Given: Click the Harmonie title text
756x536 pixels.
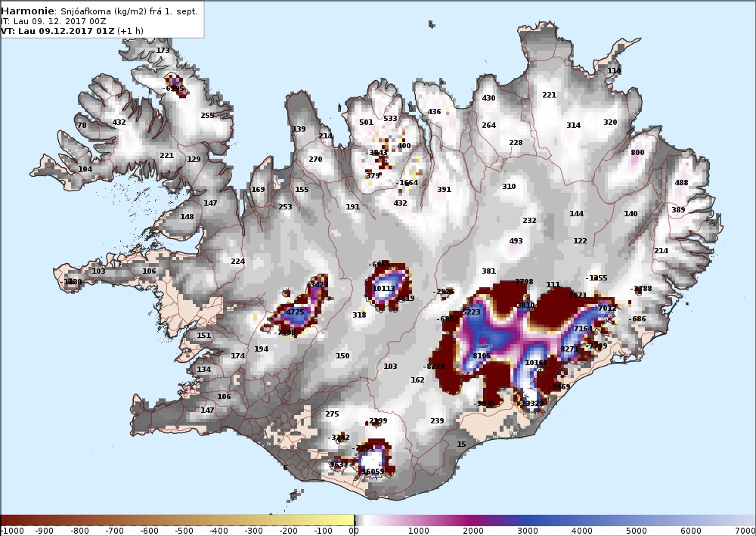Looking at the screenshot, I should point(29,11).
